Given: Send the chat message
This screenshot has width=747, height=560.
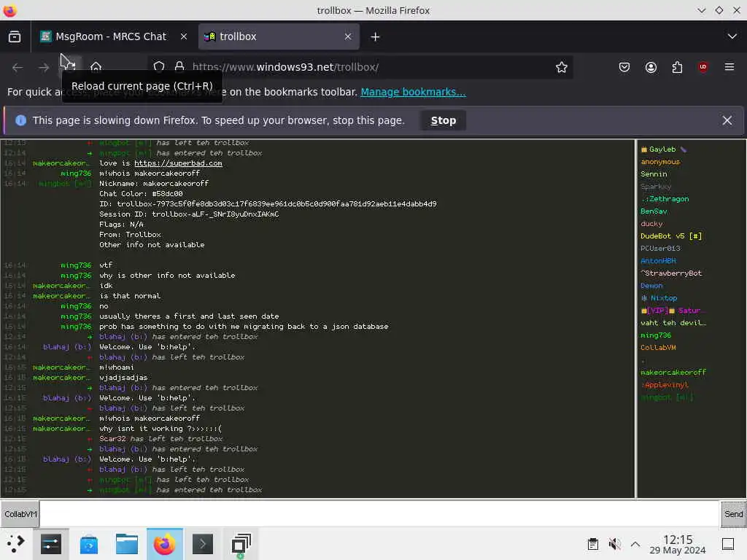Looking at the screenshot, I should (733, 514).
